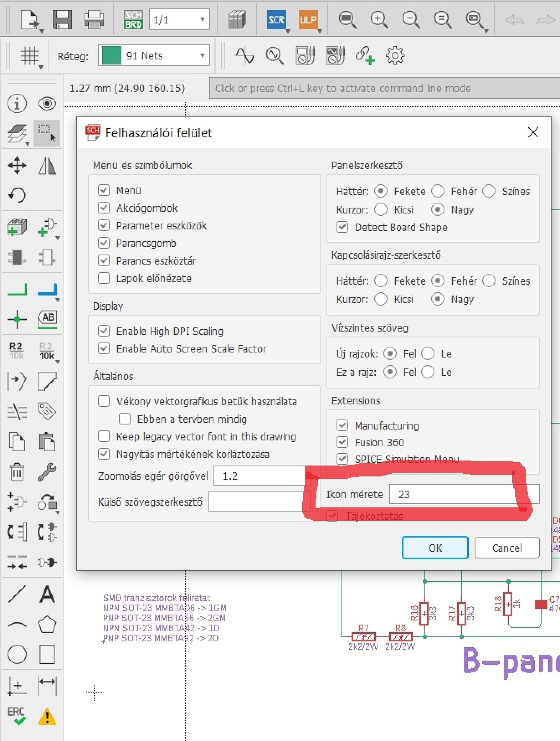Select the Rotate tool
The width and height of the screenshot is (560, 741).
pos(17,195)
